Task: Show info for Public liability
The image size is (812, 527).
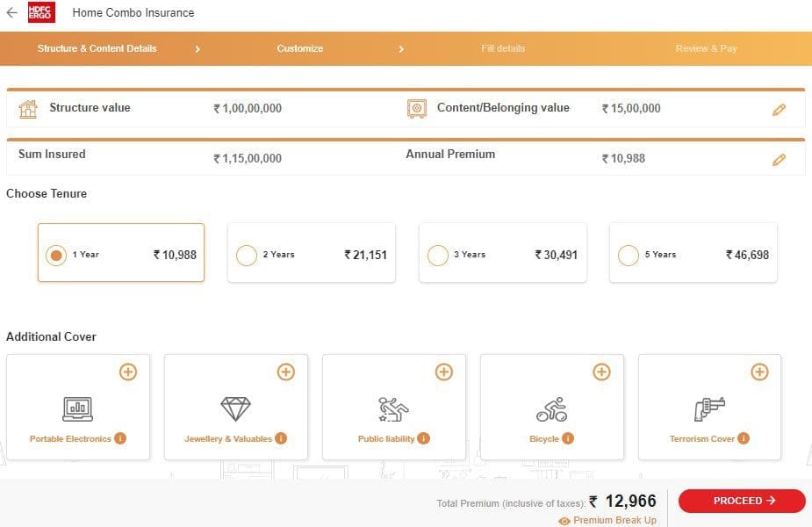Action: click(x=424, y=438)
